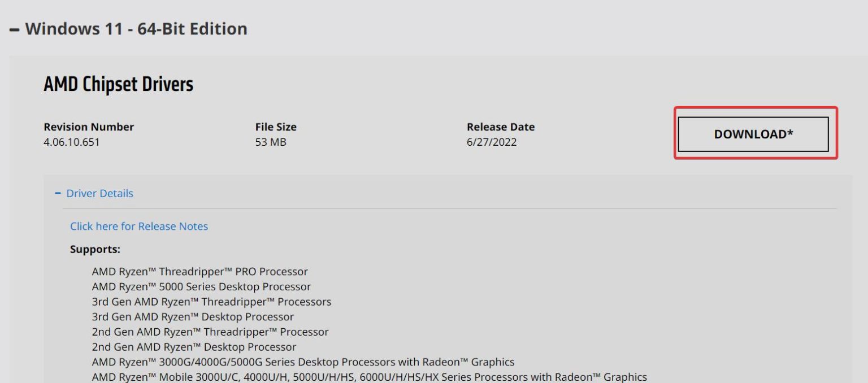Select the 53 MB file size value
This screenshot has height=383, width=868.
click(x=271, y=142)
